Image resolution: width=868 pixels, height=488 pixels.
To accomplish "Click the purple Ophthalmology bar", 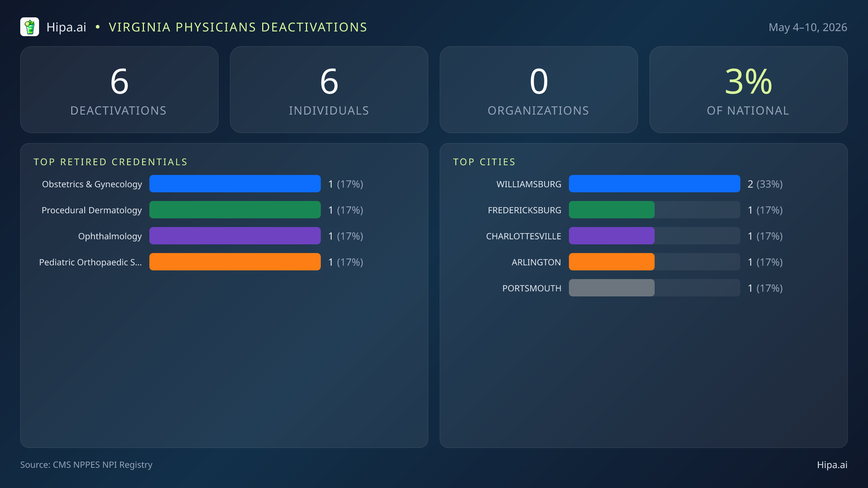I will tap(235, 236).
